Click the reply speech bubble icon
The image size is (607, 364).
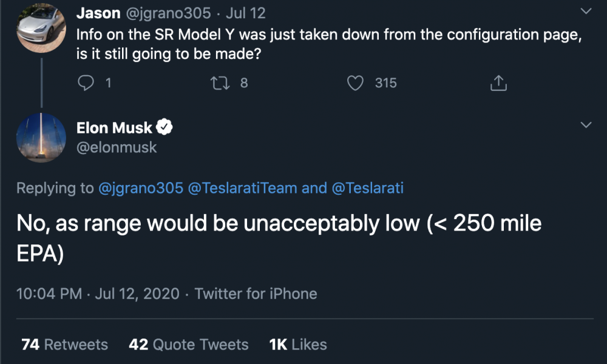(x=86, y=83)
